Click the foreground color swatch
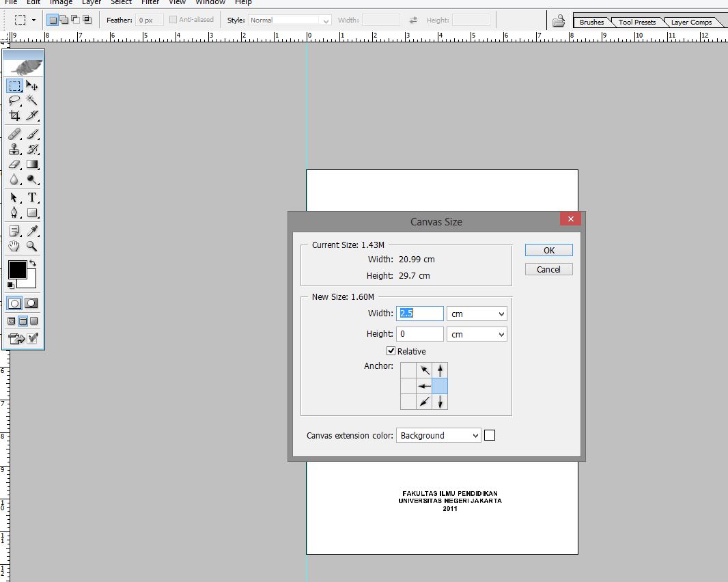The width and height of the screenshot is (728, 582). [16, 268]
